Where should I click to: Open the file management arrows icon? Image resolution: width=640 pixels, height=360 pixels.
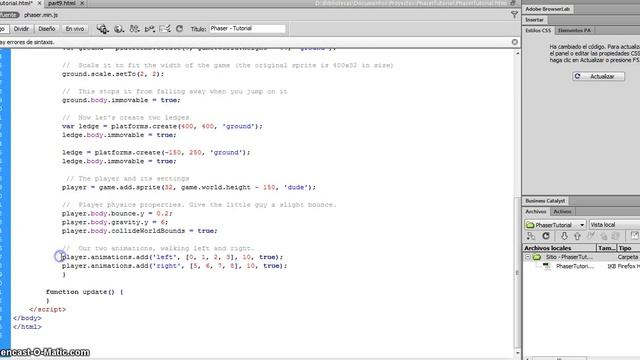134,29
